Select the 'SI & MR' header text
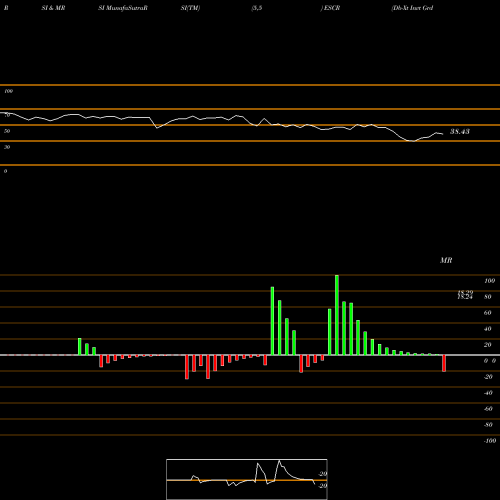Image resolution: width=500 pixels, height=500 pixels. tap(53, 8)
